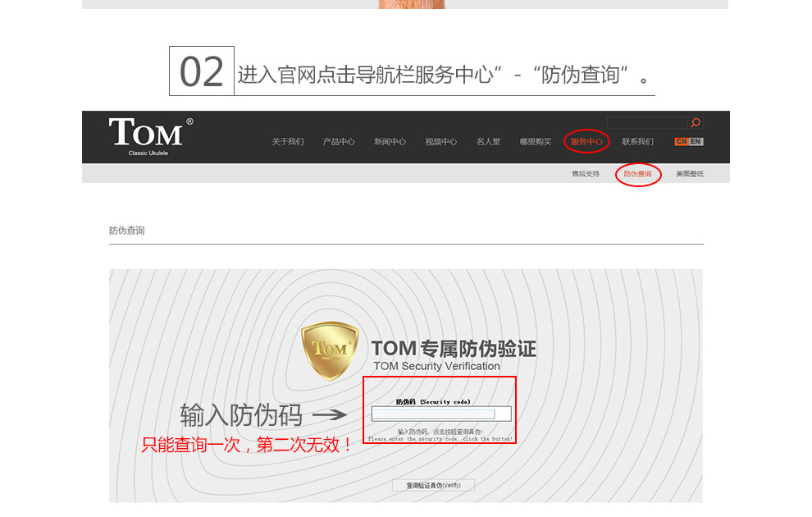Select the circled 防伪查询 submenu link
The width and height of the screenshot is (812, 517).
(637, 173)
